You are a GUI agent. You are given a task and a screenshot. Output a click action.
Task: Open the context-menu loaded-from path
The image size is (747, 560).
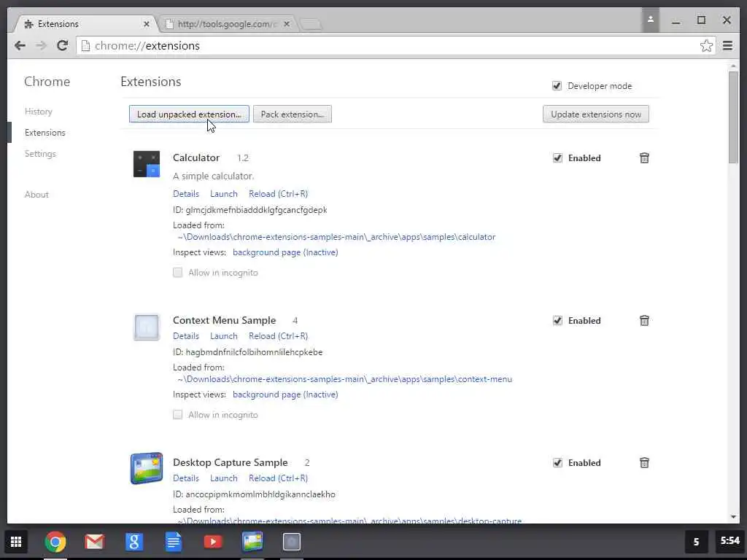[x=345, y=379]
